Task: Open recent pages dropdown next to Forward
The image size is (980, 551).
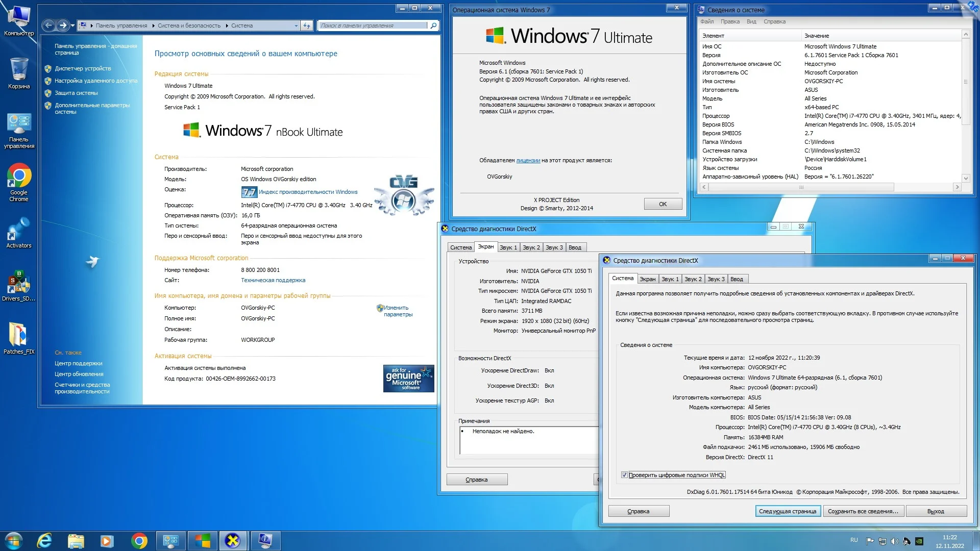Action: 73,26
